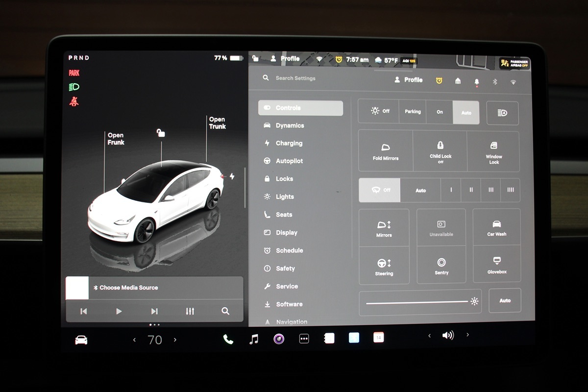The image size is (588, 392).
Task: Adjust the display brightness slider
Action: click(416, 302)
